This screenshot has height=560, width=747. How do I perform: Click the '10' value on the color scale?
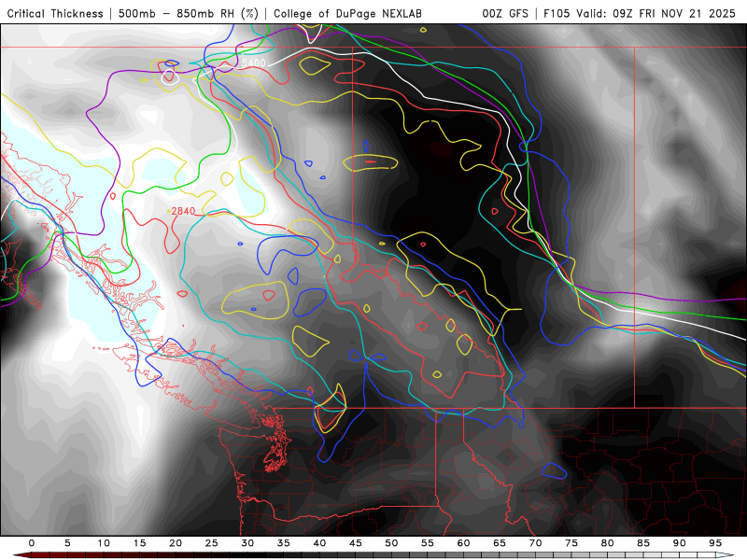coord(104,543)
